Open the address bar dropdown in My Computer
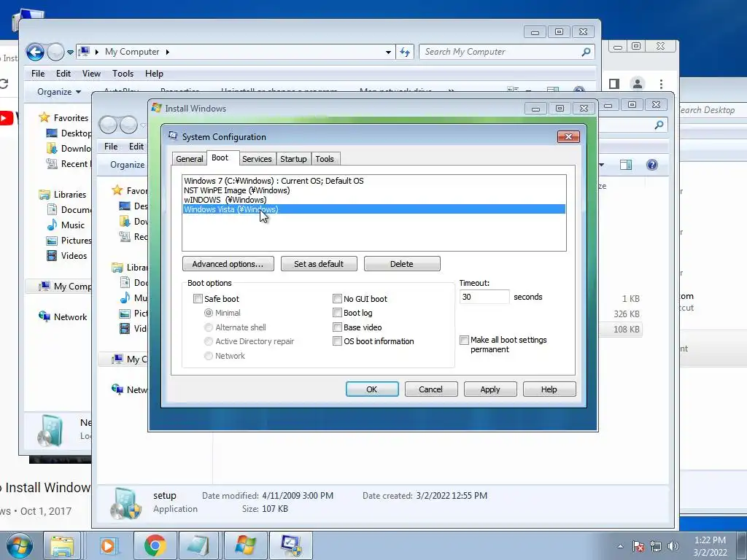 pos(388,52)
